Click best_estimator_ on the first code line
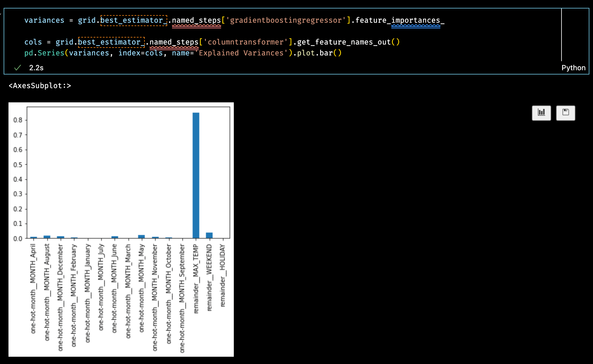This screenshot has height=364, width=593. (x=134, y=20)
